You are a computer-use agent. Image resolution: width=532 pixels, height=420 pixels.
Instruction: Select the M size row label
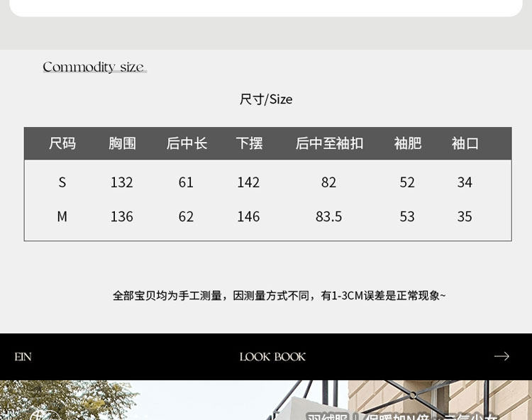click(x=62, y=216)
